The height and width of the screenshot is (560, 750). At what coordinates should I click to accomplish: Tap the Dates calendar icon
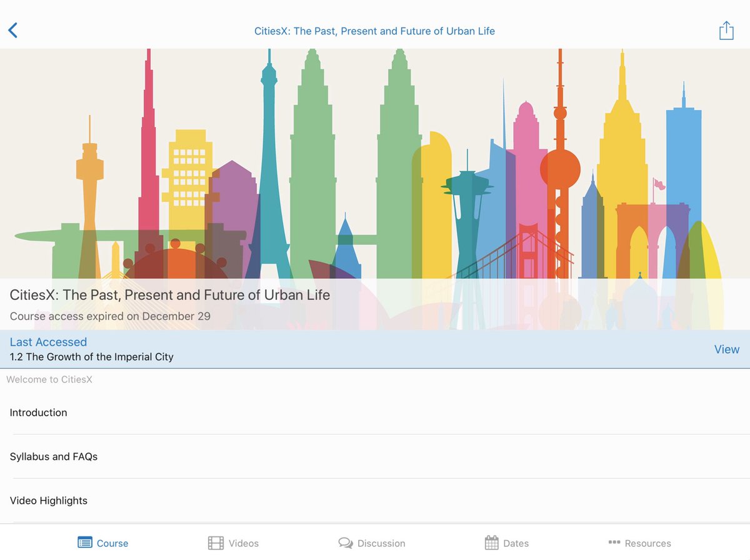click(x=492, y=542)
